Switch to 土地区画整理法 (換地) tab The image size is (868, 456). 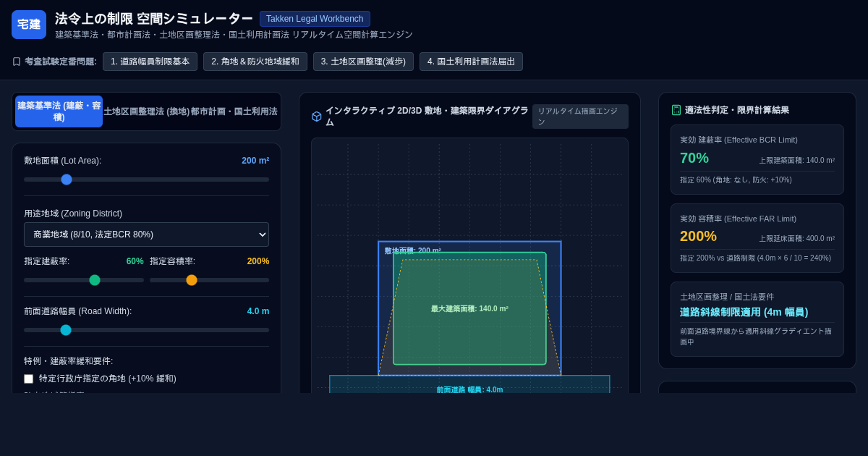point(147,111)
